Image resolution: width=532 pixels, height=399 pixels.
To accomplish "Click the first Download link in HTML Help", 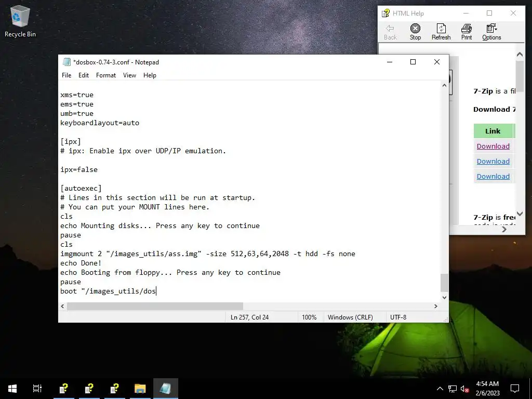I will click(493, 146).
